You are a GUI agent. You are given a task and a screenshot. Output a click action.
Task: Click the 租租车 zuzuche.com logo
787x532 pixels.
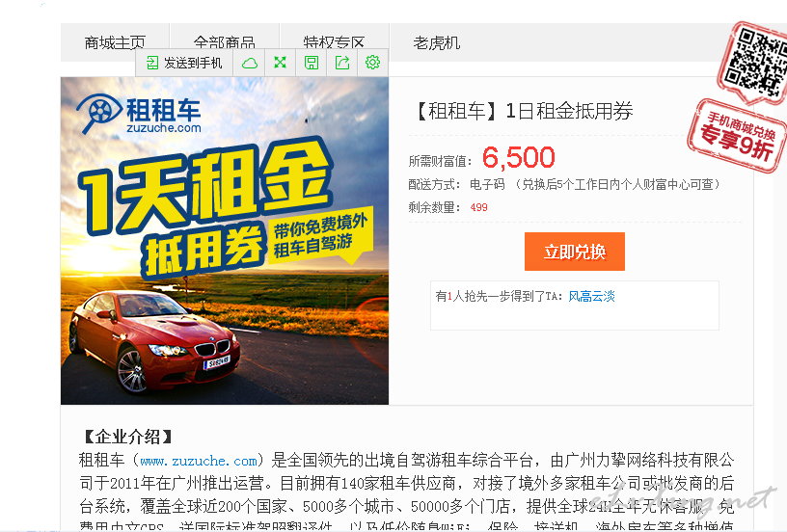coord(139,116)
